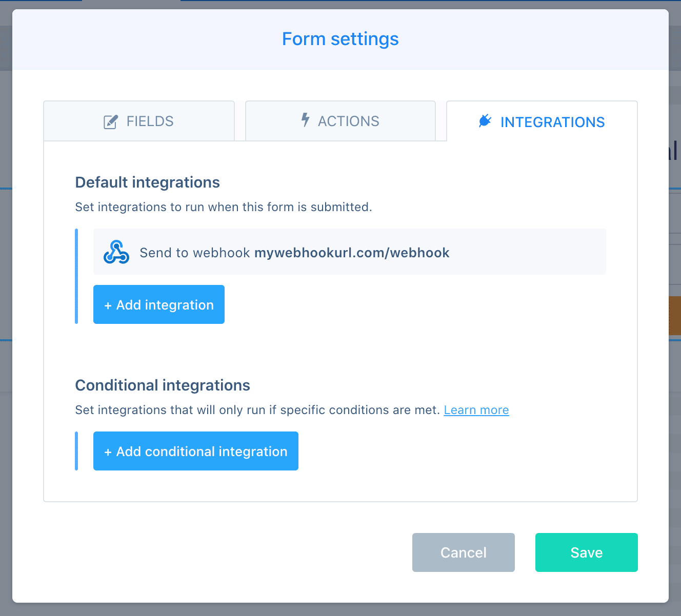Click Add conditional integration button

pyautogui.click(x=196, y=451)
